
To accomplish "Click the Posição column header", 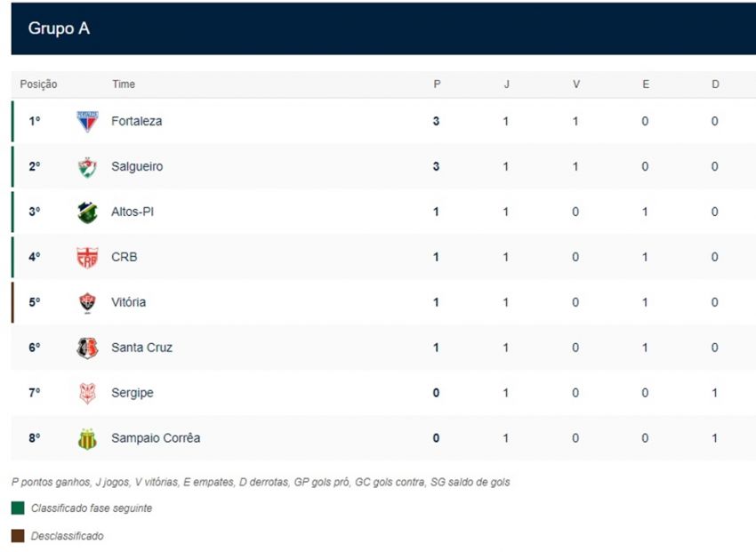I will pyautogui.click(x=38, y=84).
